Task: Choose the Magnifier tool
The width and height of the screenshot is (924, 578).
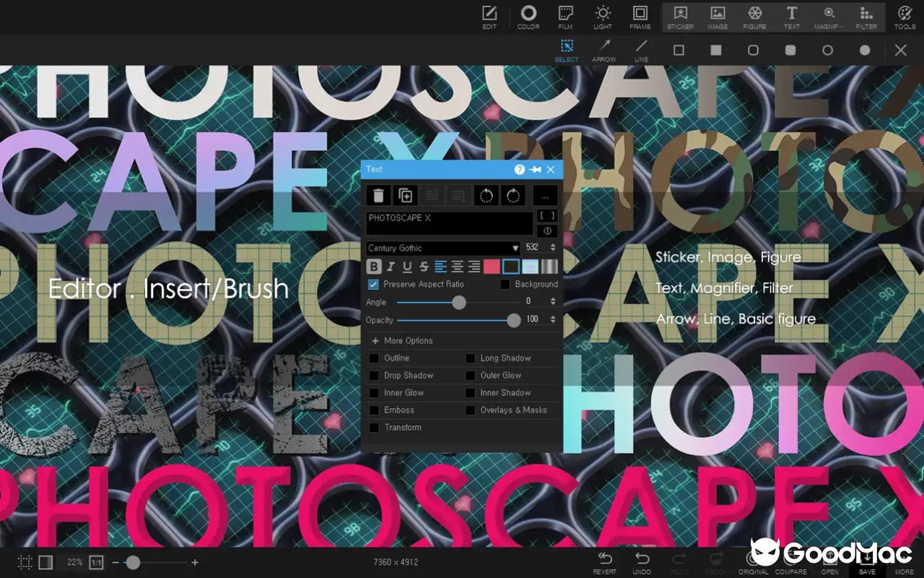Action: (829, 17)
